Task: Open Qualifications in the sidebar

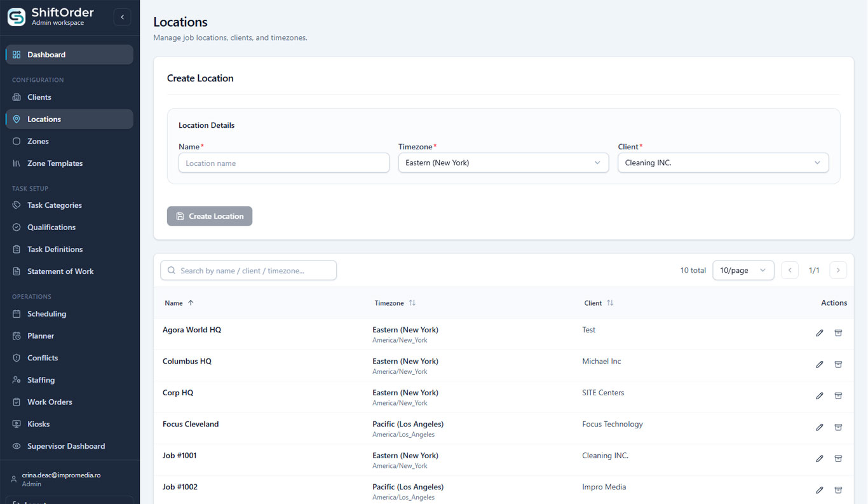Action: click(69, 228)
